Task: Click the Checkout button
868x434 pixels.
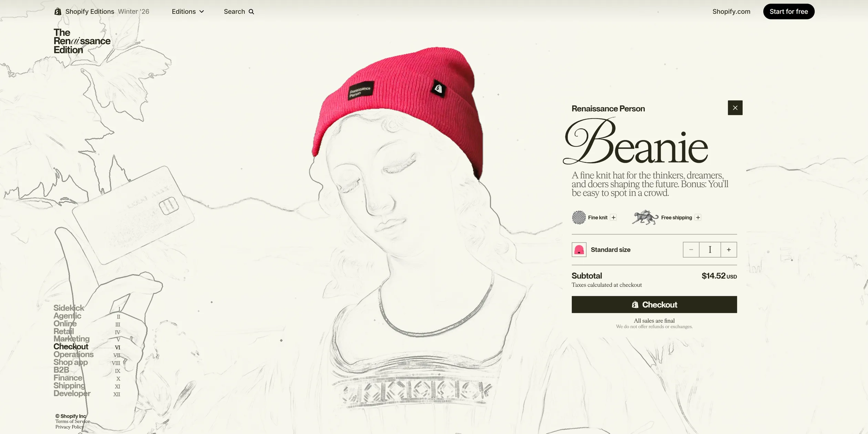Action: tap(654, 304)
